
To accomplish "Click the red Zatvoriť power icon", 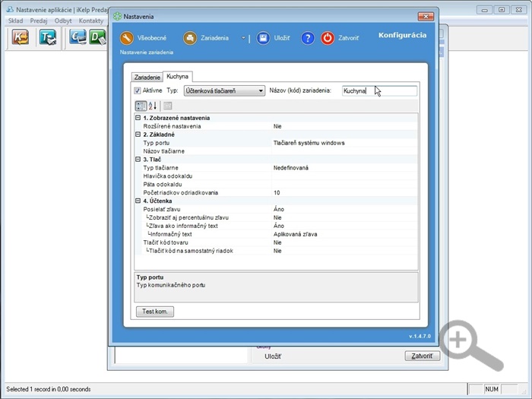I will pos(328,38).
